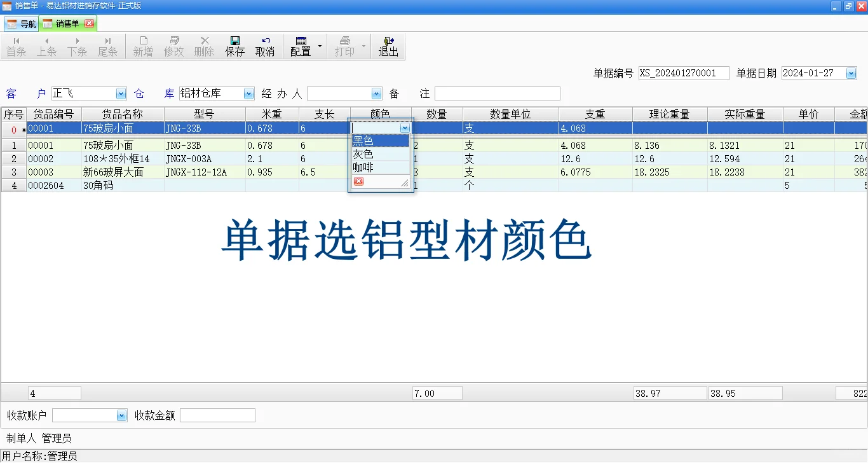Click 尾条 to jump to last record
Viewport: 868px width, 463px height.
pyautogui.click(x=108, y=46)
